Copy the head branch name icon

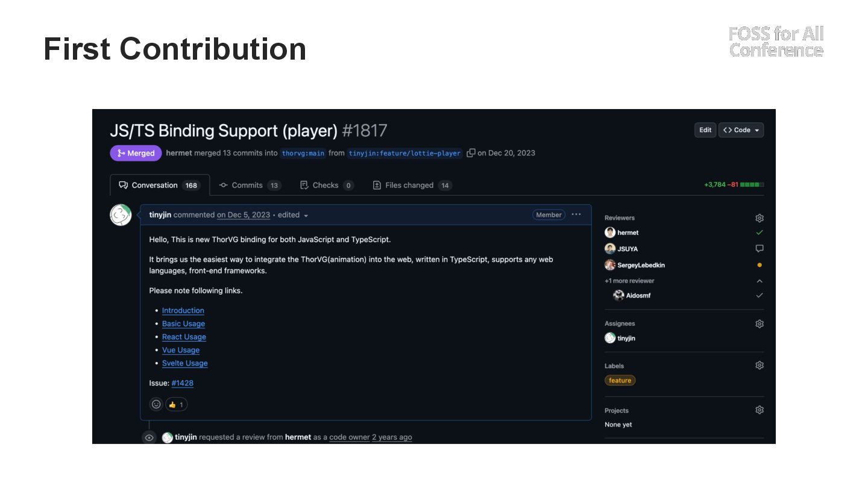pyautogui.click(x=471, y=153)
